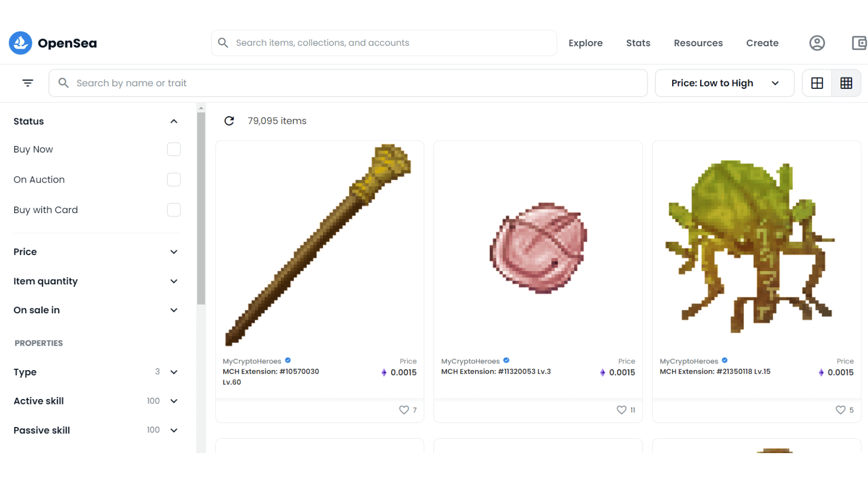868x482 pixels.
Task: Toggle the filter sidebar icon
Action: click(x=28, y=83)
